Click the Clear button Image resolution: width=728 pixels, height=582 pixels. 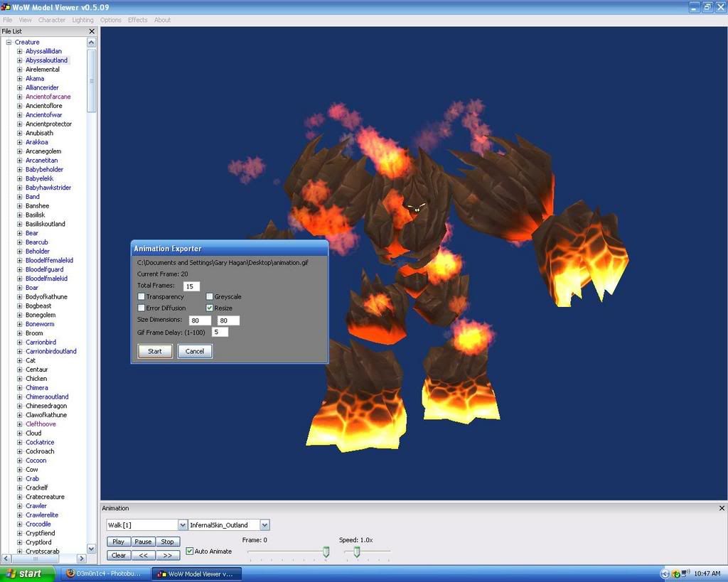(x=119, y=555)
